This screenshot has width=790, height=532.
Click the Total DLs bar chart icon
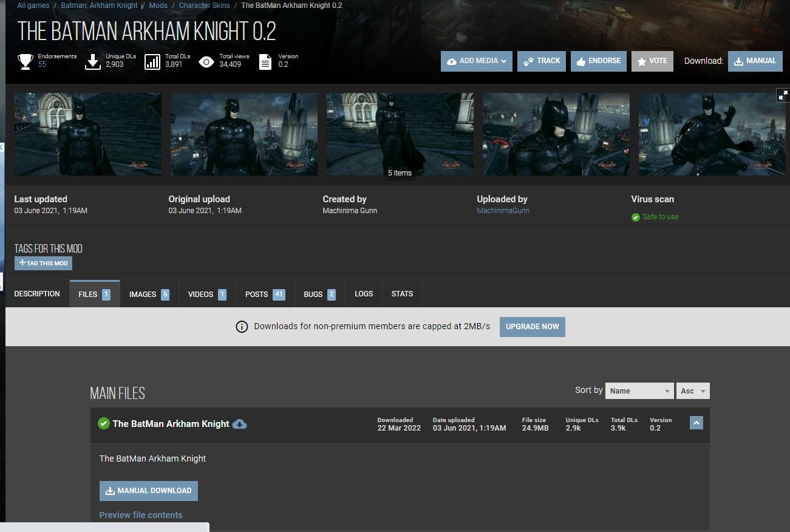(x=152, y=61)
